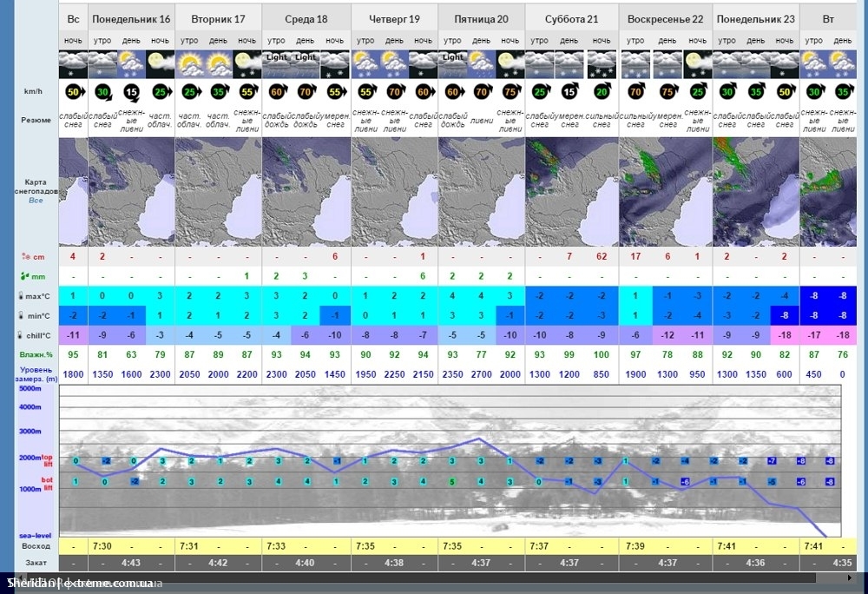Click the 62 cm snowfall value on Saturday
The width and height of the screenshot is (868, 594).
[x=600, y=256]
